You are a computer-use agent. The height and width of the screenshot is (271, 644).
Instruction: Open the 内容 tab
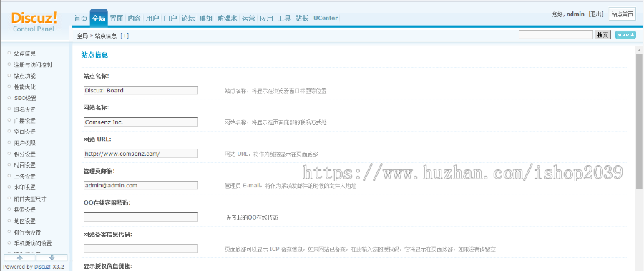coord(135,18)
